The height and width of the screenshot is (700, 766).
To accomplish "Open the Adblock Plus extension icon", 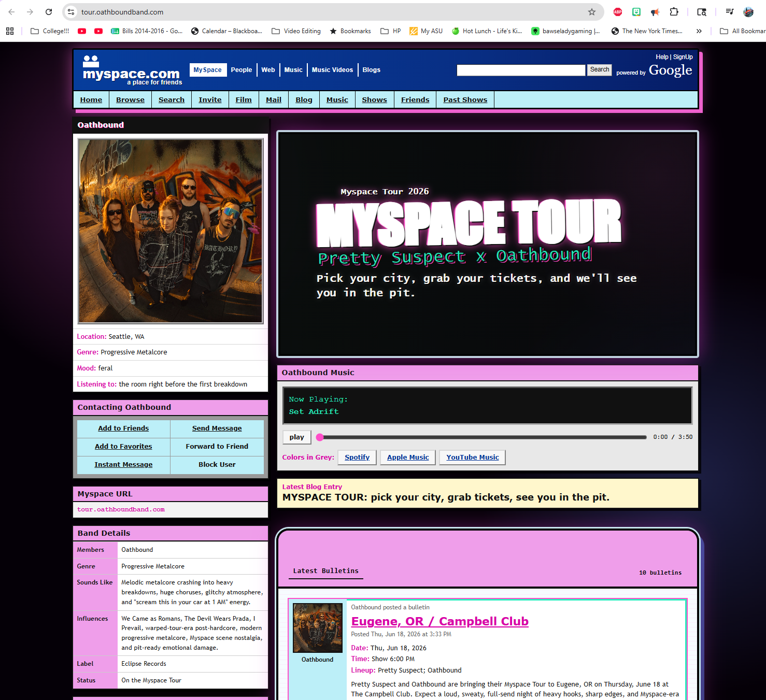I will (618, 12).
